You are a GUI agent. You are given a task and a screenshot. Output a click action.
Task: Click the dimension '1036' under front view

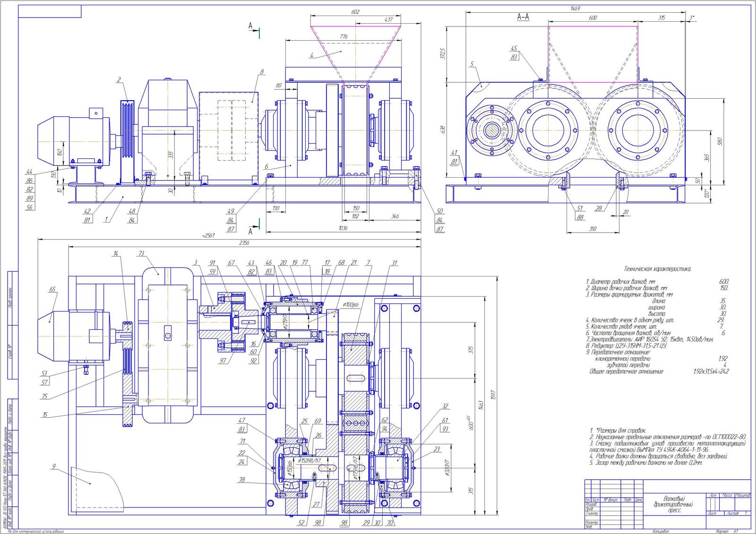coord(343,228)
